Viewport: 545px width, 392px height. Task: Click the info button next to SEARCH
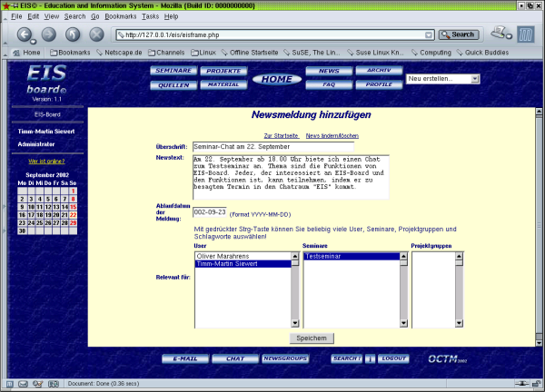(370, 358)
